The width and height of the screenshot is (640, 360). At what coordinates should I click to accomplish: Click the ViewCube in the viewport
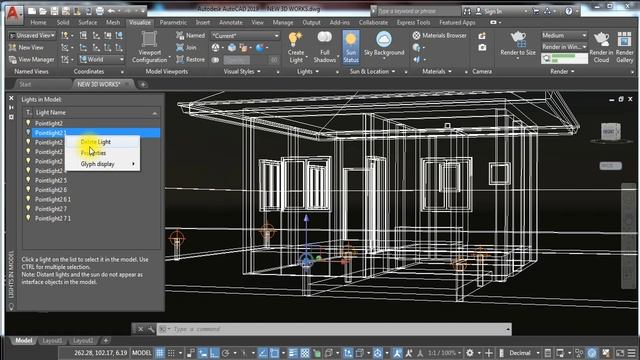coord(611,131)
